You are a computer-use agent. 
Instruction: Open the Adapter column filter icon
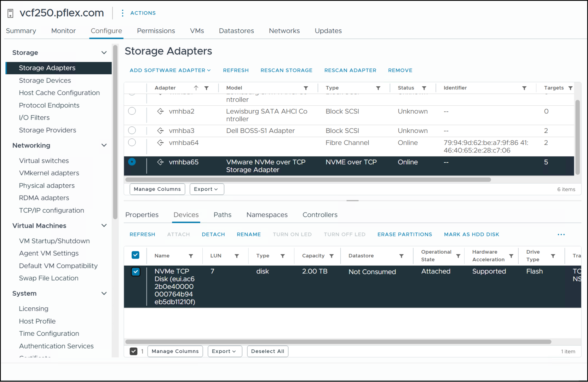pyautogui.click(x=207, y=88)
